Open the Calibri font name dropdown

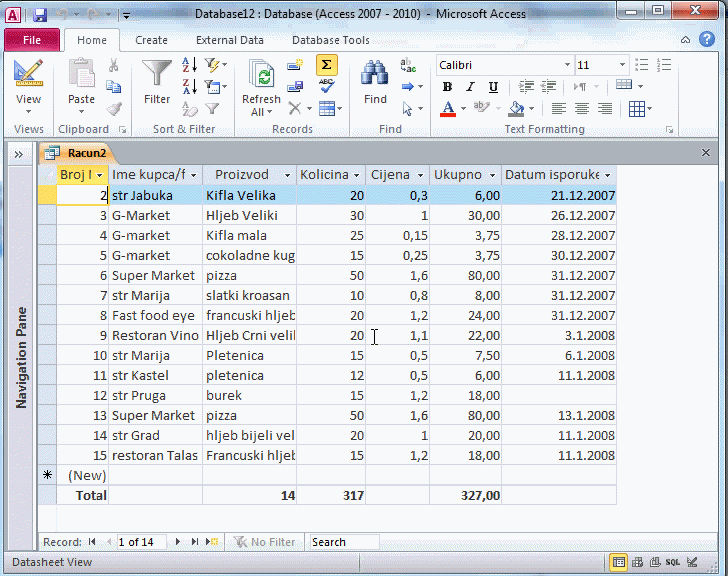(x=567, y=65)
